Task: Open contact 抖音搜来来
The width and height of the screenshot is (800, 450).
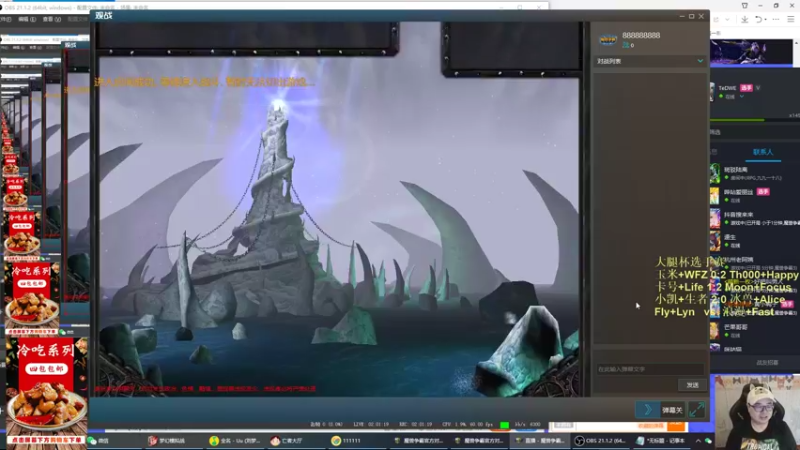Action: pyautogui.click(x=755, y=218)
